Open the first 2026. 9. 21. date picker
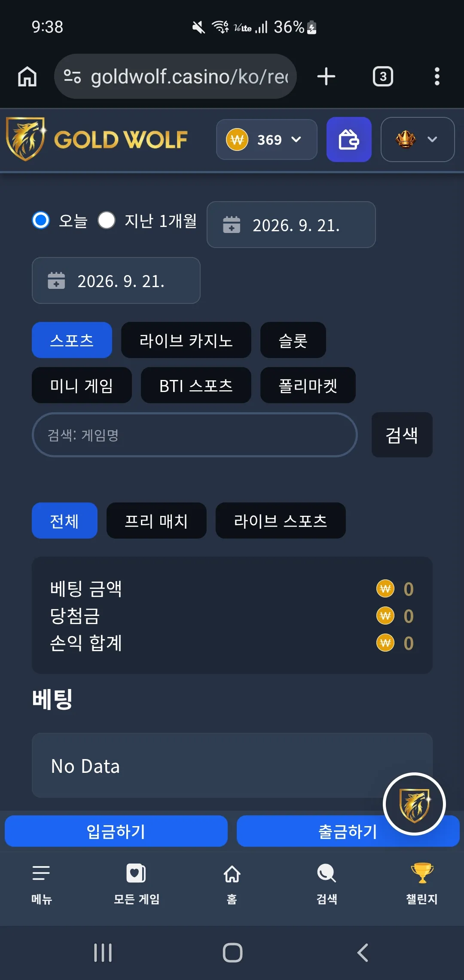Screen dimensions: 464x980 coord(291,225)
